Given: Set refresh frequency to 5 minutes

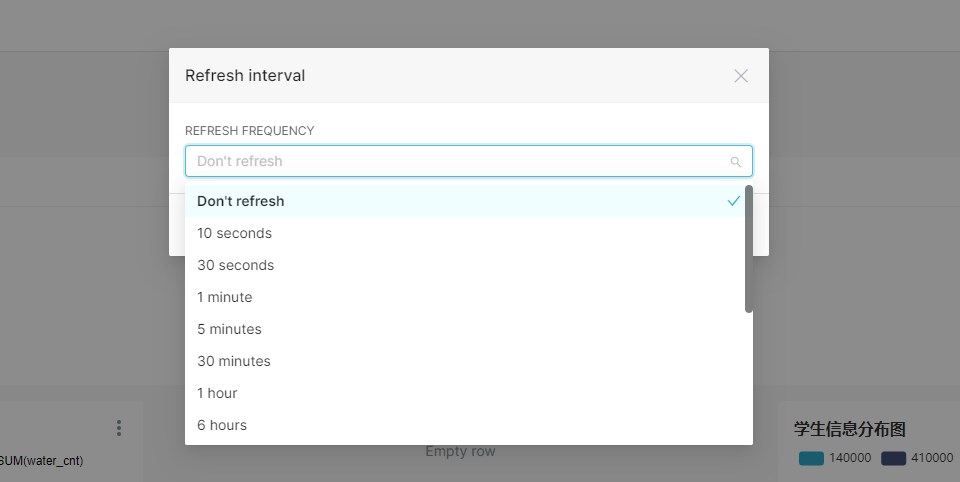Looking at the screenshot, I should point(229,329).
